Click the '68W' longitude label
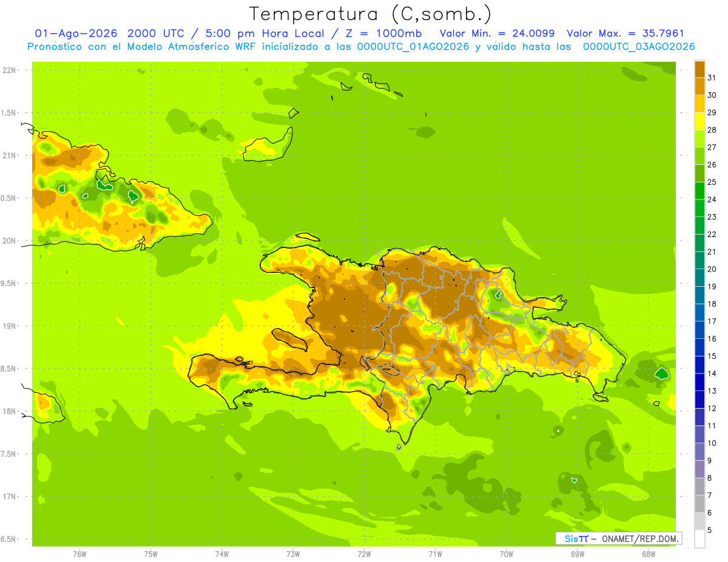This screenshot has width=728, height=562. click(649, 554)
